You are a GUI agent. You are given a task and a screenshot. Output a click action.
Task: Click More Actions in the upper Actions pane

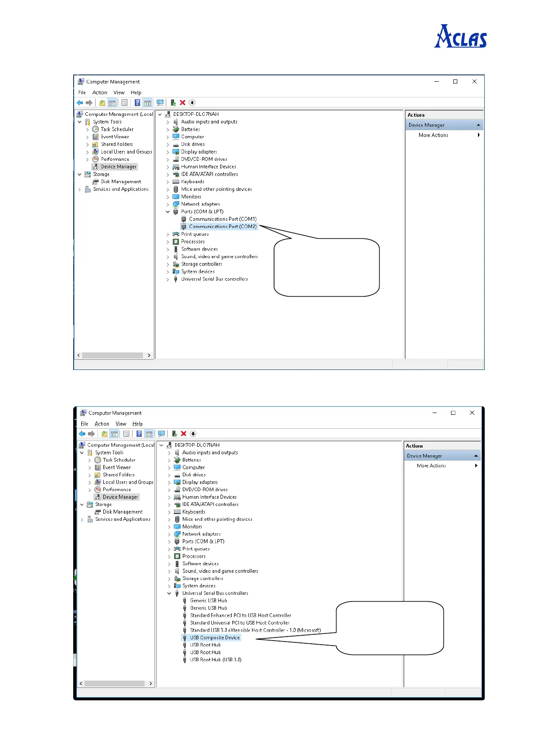pos(433,135)
